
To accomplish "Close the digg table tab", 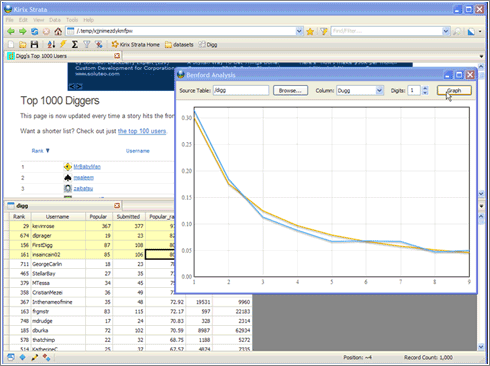I will (x=117, y=205).
